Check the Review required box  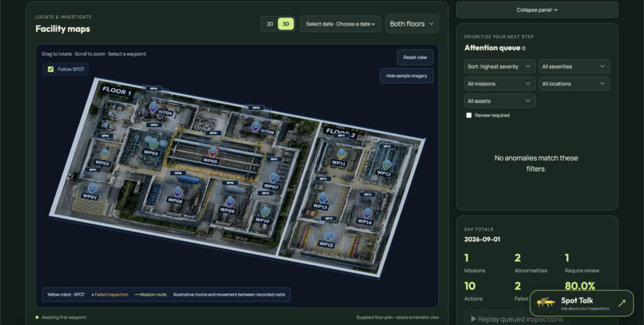469,115
